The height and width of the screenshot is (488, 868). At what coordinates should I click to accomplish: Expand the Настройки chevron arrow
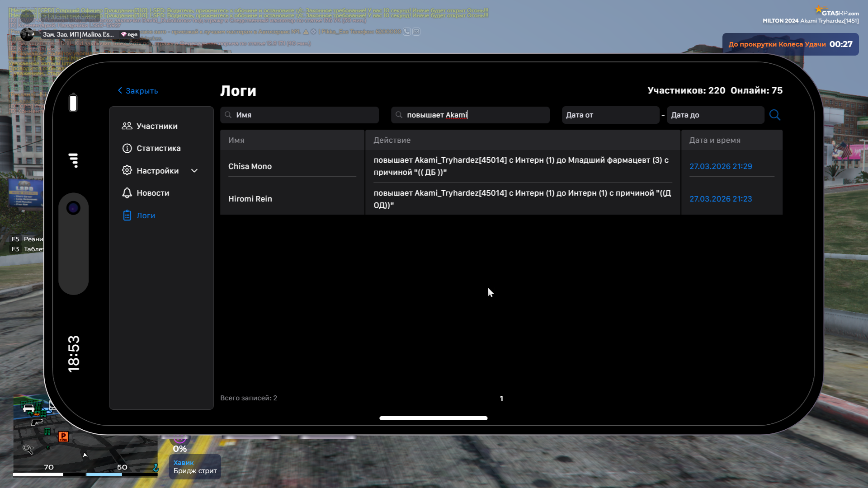point(194,171)
